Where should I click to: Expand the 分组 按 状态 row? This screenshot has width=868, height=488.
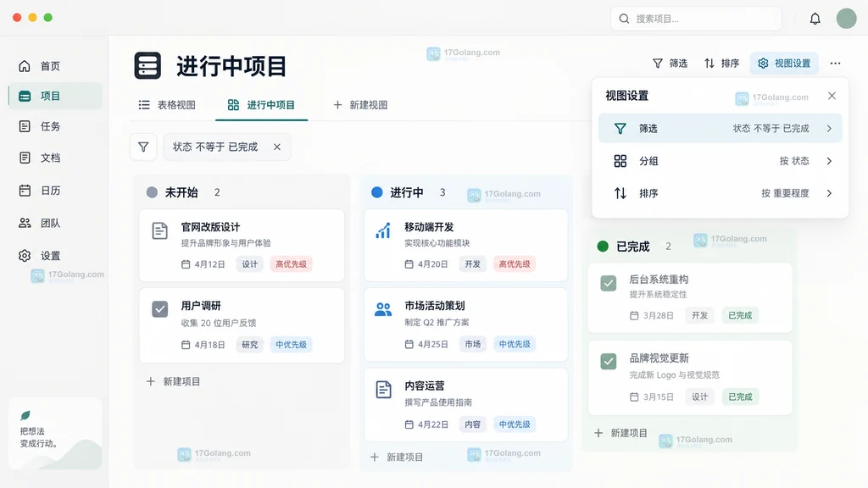721,161
